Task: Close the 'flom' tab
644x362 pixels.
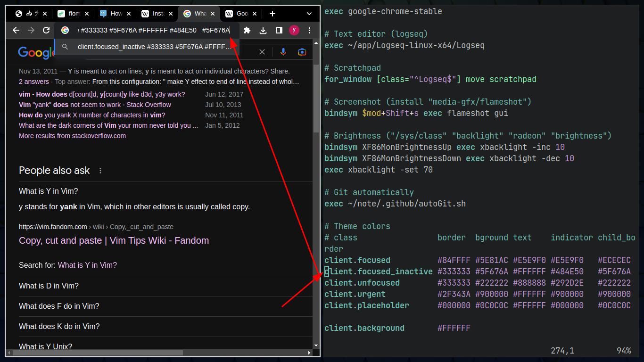Action: click(87, 14)
